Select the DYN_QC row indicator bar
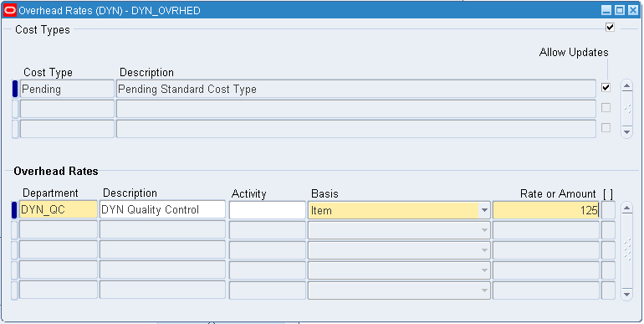 point(14,209)
